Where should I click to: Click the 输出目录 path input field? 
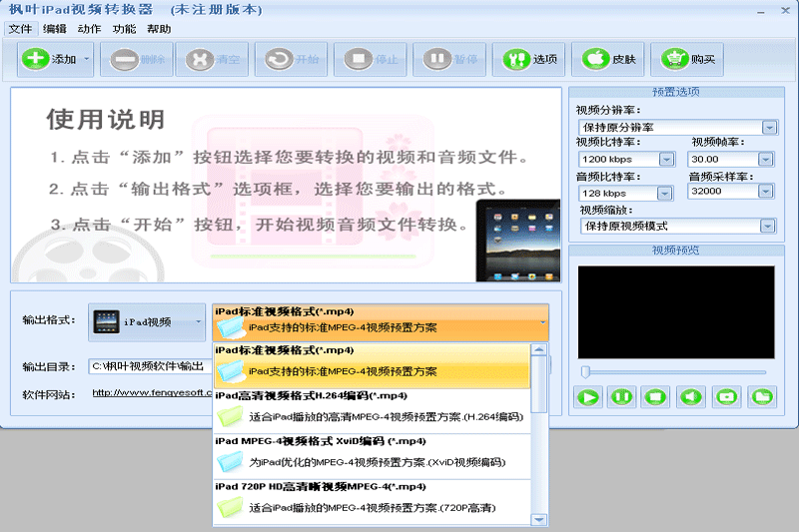coord(151,366)
